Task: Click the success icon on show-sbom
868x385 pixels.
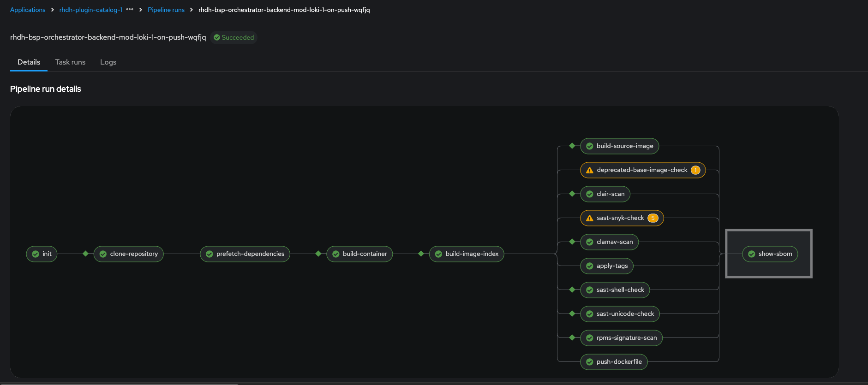Action: click(751, 254)
